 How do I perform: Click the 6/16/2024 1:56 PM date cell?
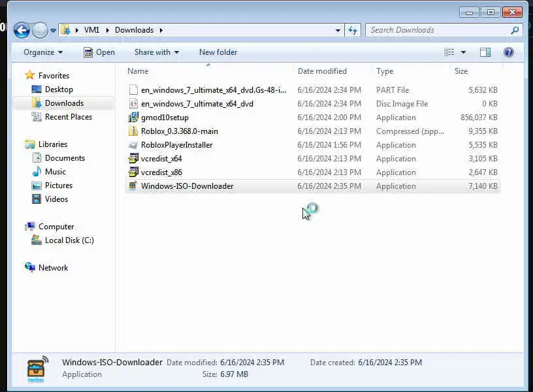(x=329, y=145)
